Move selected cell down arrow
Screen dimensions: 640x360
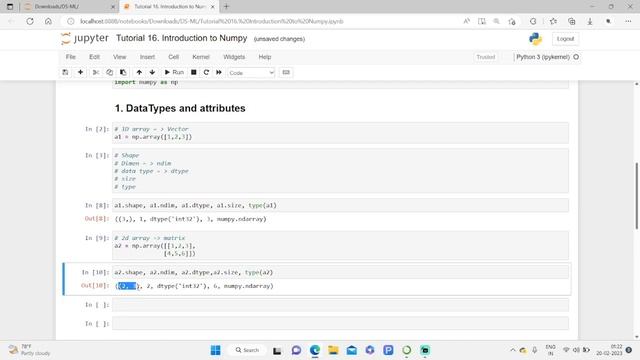click(152, 72)
